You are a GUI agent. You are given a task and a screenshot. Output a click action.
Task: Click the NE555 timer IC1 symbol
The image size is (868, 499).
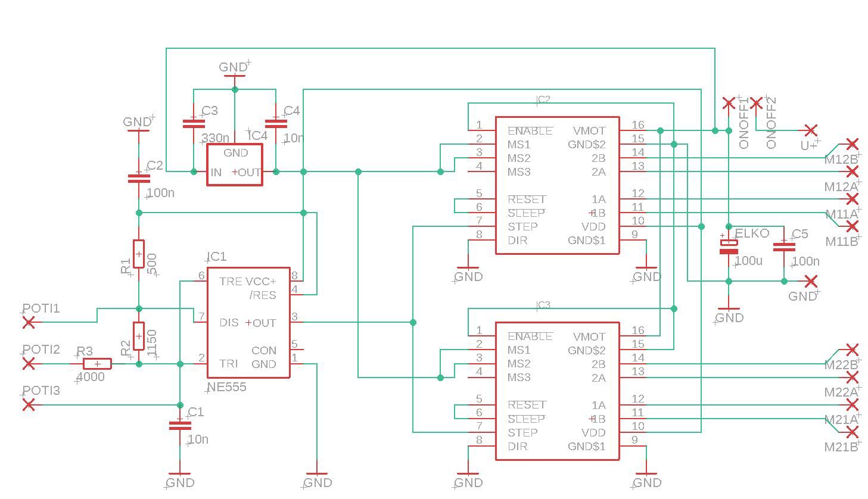click(x=248, y=322)
